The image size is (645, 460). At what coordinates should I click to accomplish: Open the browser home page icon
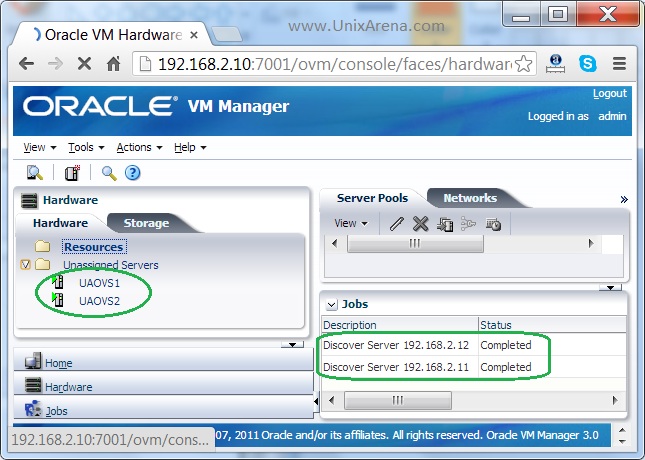point(114,63)
